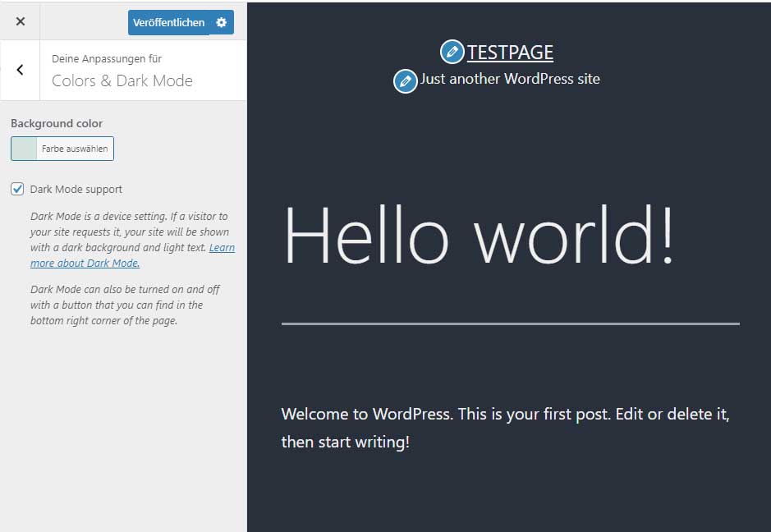Click the pencil icon beside the site tagline
The width and height of the screenshot is (771, 532).
pos(405,80)
